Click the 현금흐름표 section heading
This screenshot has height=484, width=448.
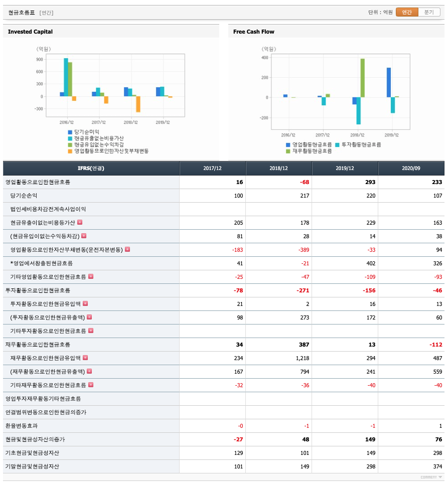coord(21,13)
